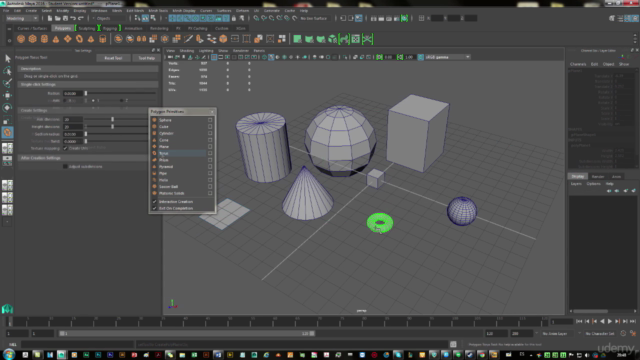Click the Maya logo icon bottom-left
Image resolution: width=640 pixels, height=360 pixels.
click(x=7, y=309)
